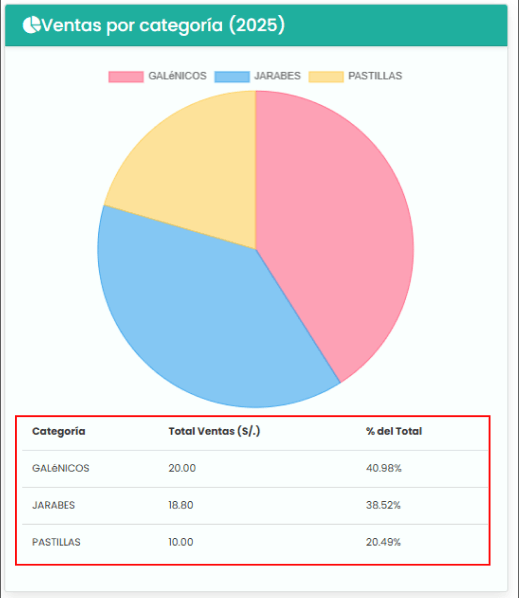The height and width of the screenshot is (598, 519).
Task: Click the JARABES table row cell
Action: coord(53,505)
